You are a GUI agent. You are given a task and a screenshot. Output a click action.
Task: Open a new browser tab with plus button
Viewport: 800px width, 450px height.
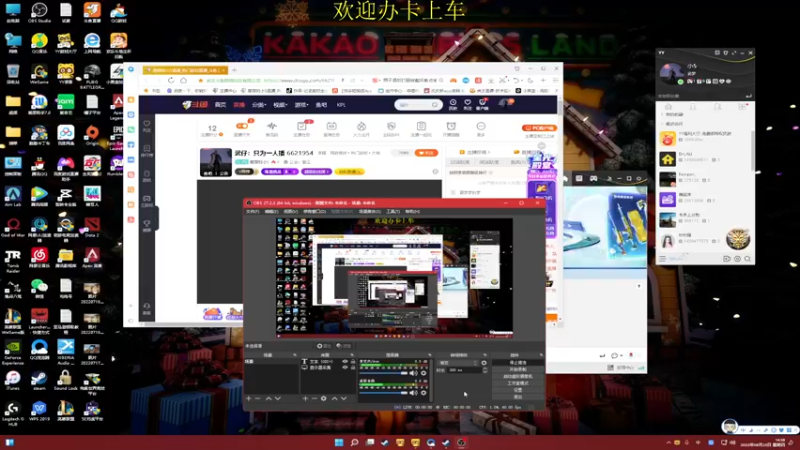(234, 70)
